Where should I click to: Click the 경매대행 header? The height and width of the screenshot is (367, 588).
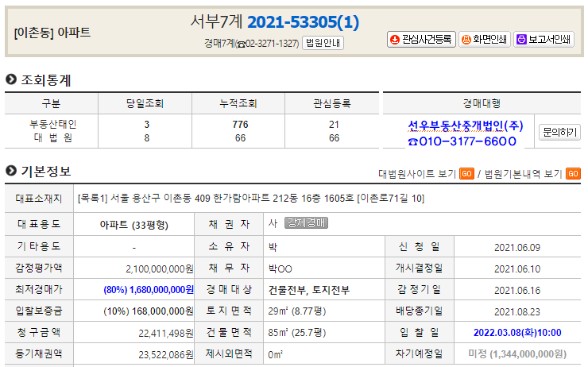click(482, 103)
